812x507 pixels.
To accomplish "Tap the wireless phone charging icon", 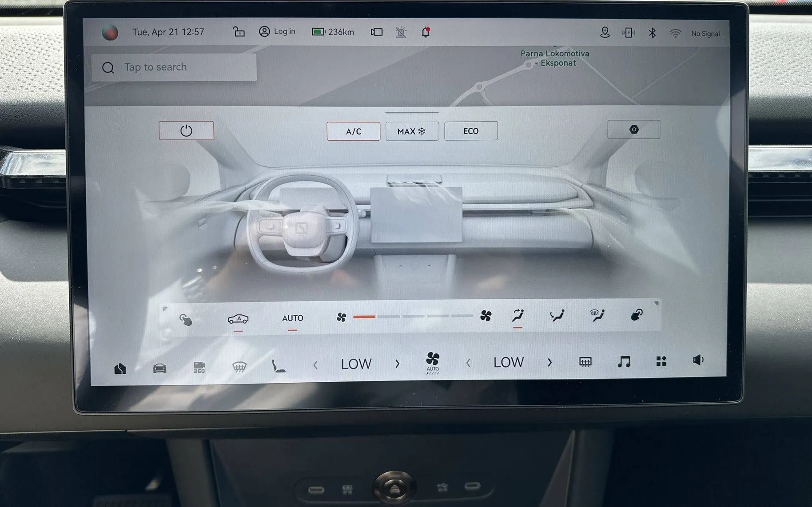I will pos(629,32).
